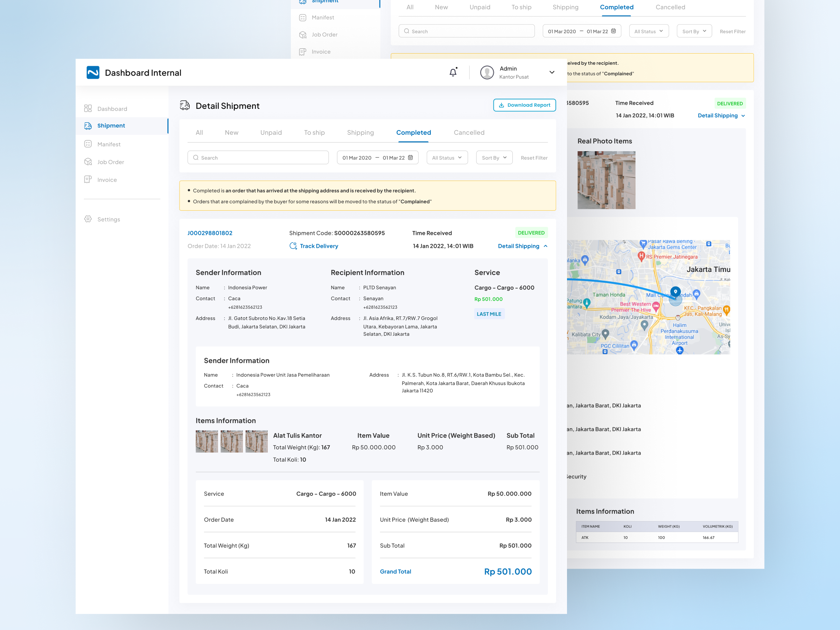Viewport: 840px width, 630px height.
Task: Click the Track Delivery link
Action: (x=318, y=246)
